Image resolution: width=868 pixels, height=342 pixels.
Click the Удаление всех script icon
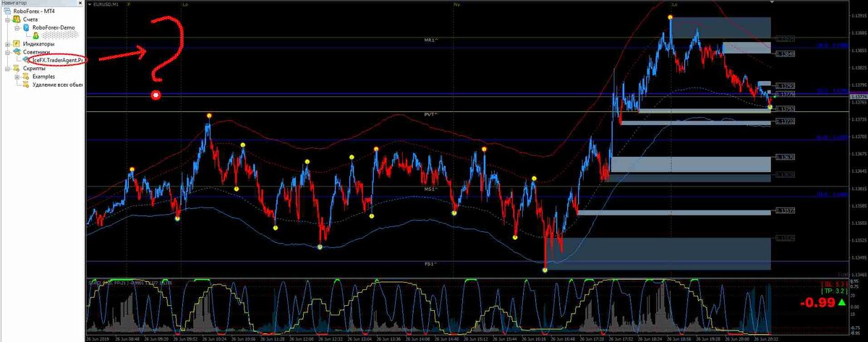pyautogui.click(x=26, y=85)
